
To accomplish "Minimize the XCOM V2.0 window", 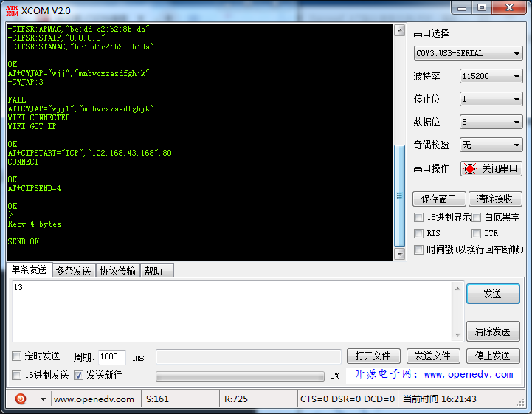I will tap(462, 8).
